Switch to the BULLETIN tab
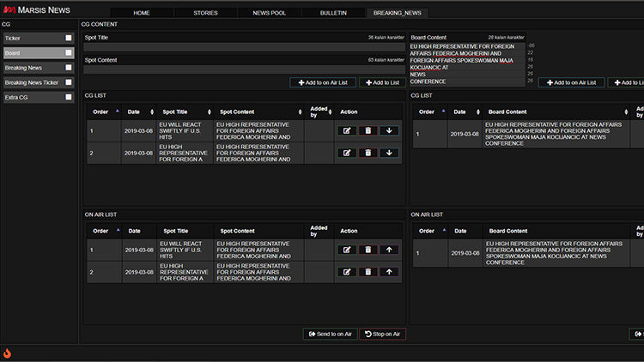Image resolution: width=644 pixels, height=362 pixels. pos(333,13)
